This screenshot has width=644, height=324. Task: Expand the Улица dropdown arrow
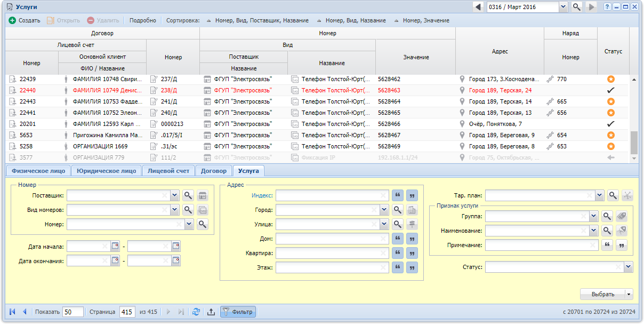pos(384,225)
